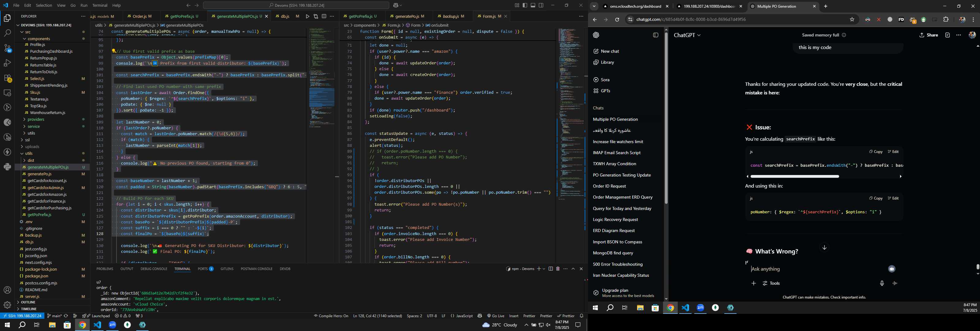This screenshot has height=331, width=980.
Task: Click the scroll-to-bottom arrow in ChatGPT chat
Action: (824, 248)
